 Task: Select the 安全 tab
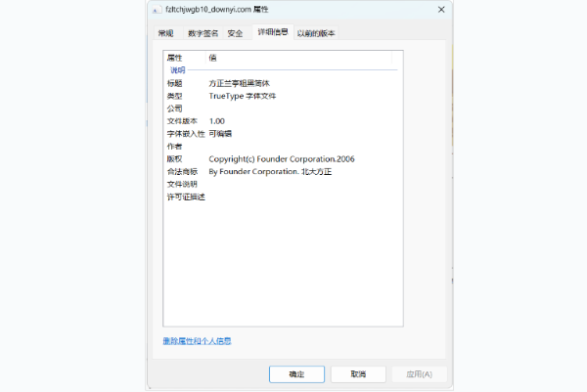tap(235, 33)
